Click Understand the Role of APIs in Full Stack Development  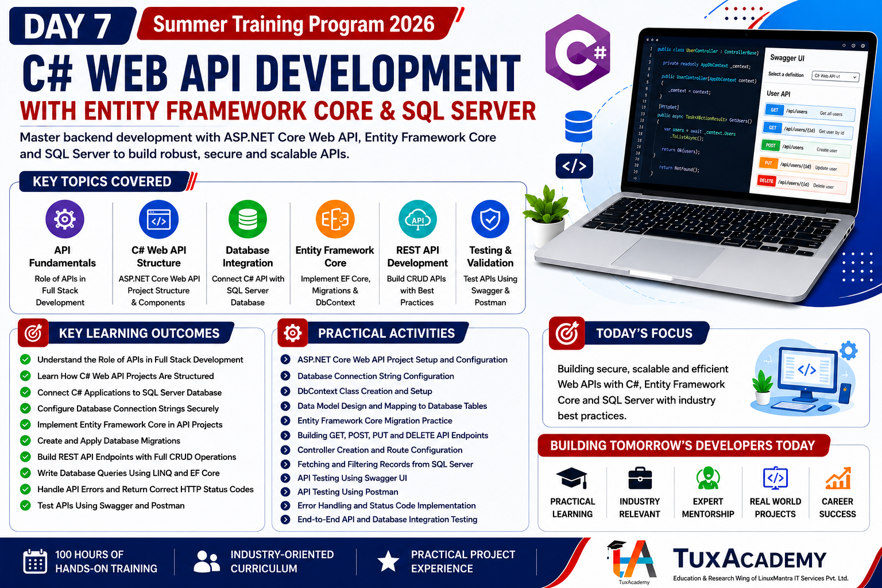[140, 359]
